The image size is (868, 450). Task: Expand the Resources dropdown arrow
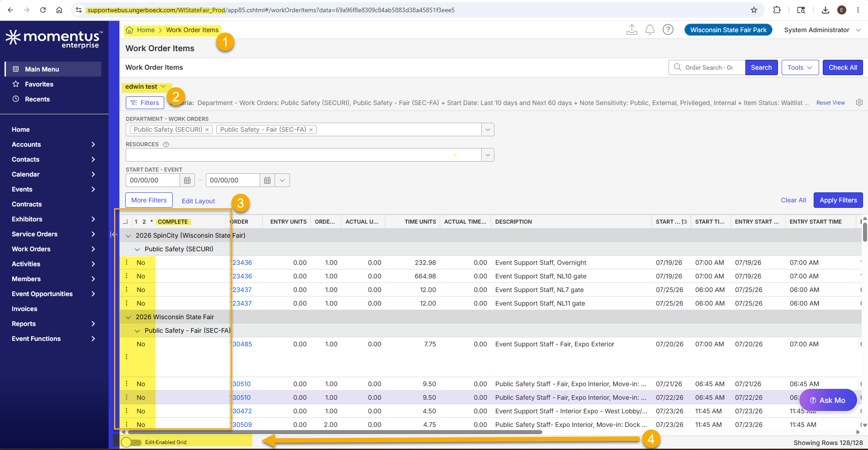[x=488, y=155]
